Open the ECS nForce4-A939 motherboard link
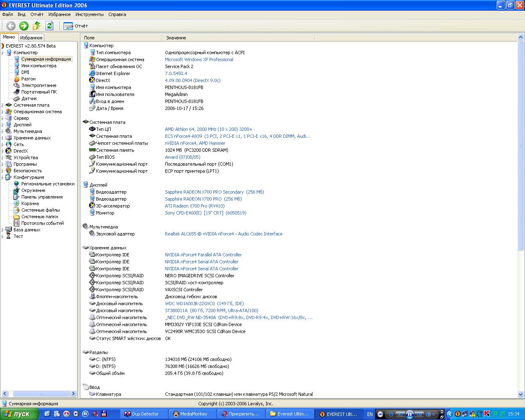Screen dimensions: 525x420 (237, 136)
